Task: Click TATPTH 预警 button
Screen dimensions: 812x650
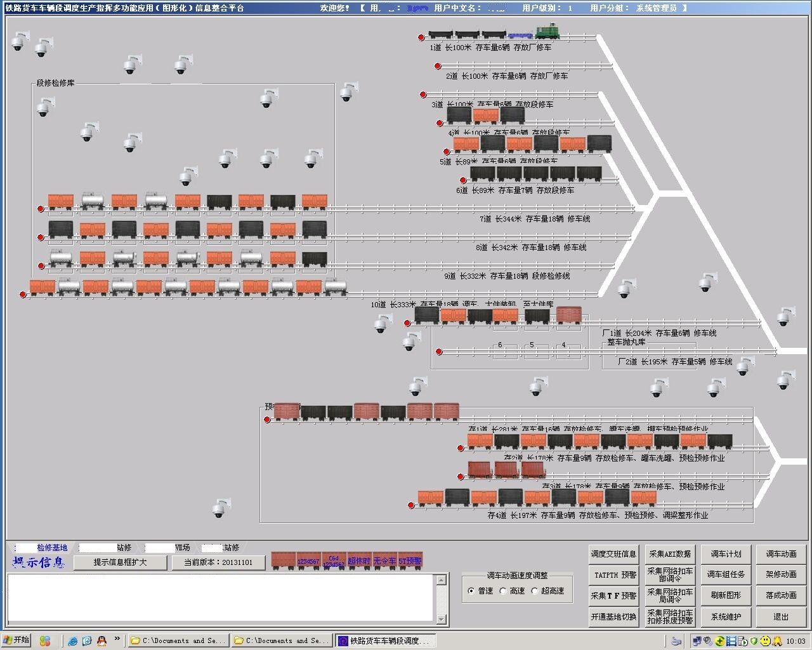Action: 613,575
